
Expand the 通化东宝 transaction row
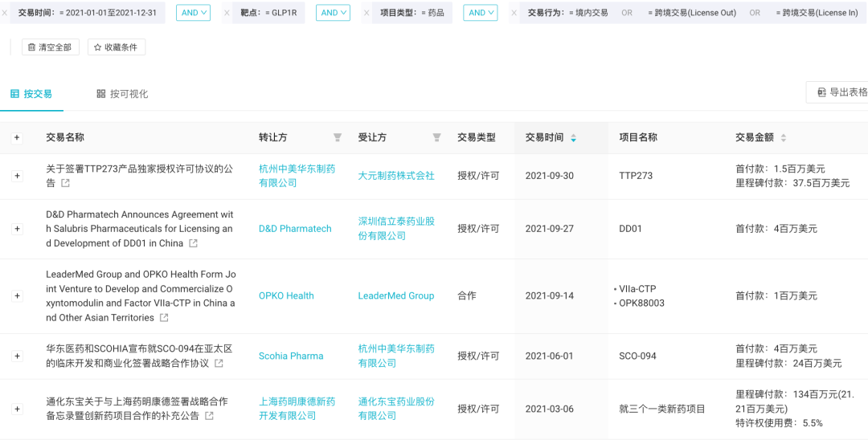pyautogui.click(x=17, y=409)
